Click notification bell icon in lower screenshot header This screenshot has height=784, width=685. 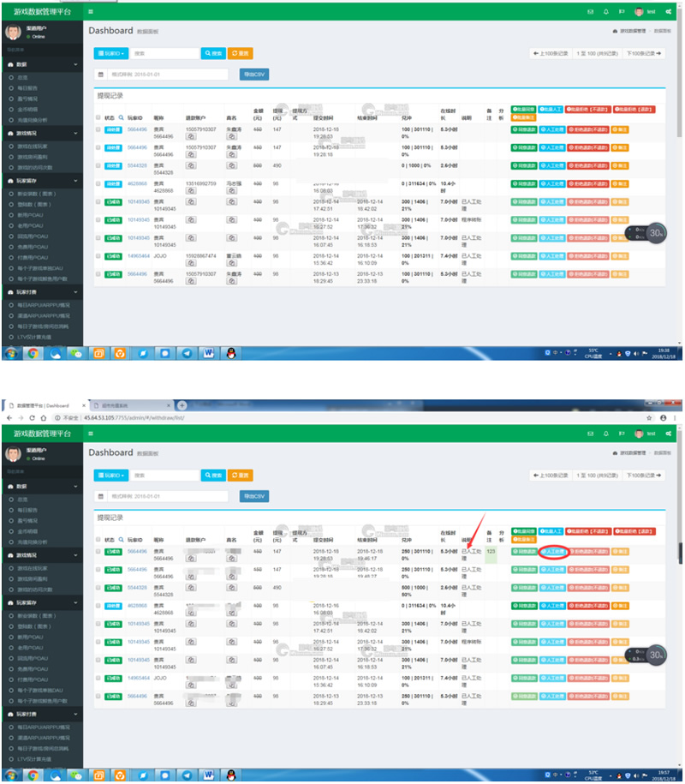606,434
